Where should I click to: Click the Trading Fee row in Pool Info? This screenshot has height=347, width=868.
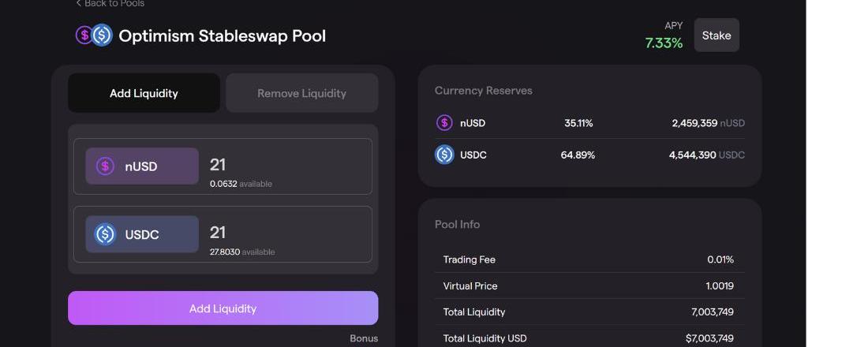[x=588, y=259]
